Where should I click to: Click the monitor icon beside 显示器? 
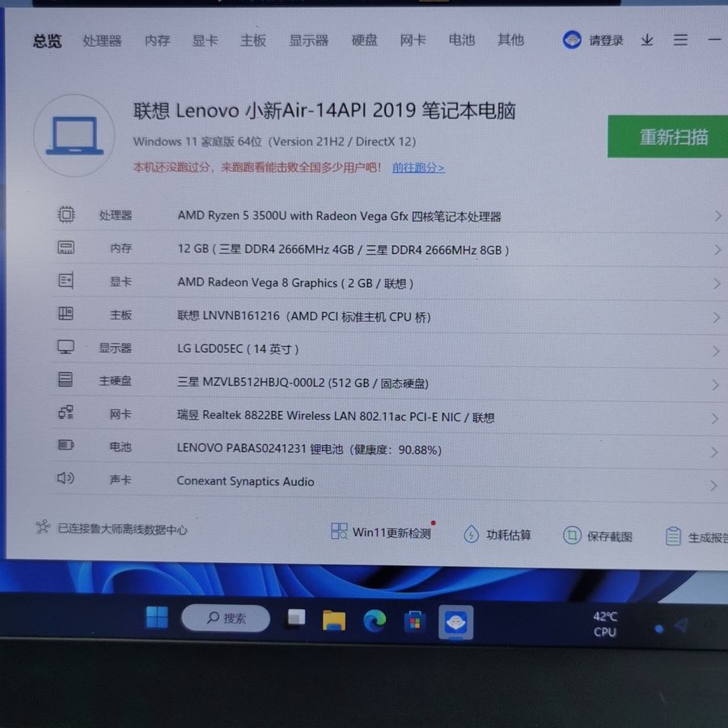pos(66,347)
